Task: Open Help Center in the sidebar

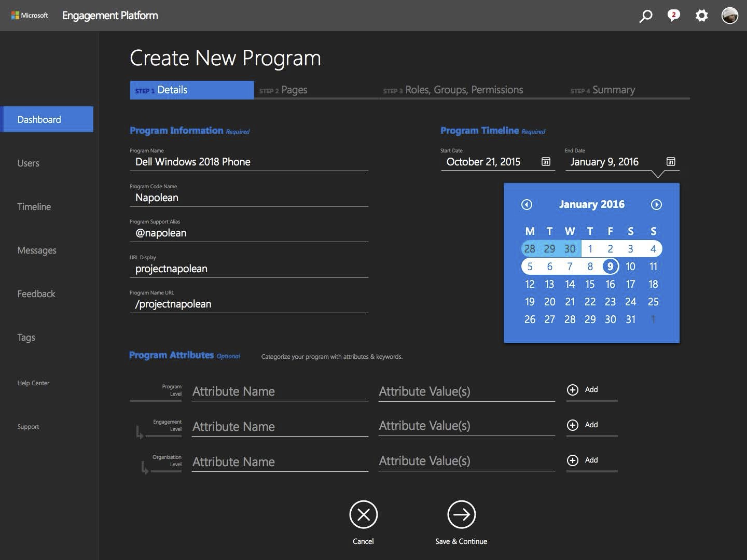Action: pyautogui.click(x=33, y=383)
